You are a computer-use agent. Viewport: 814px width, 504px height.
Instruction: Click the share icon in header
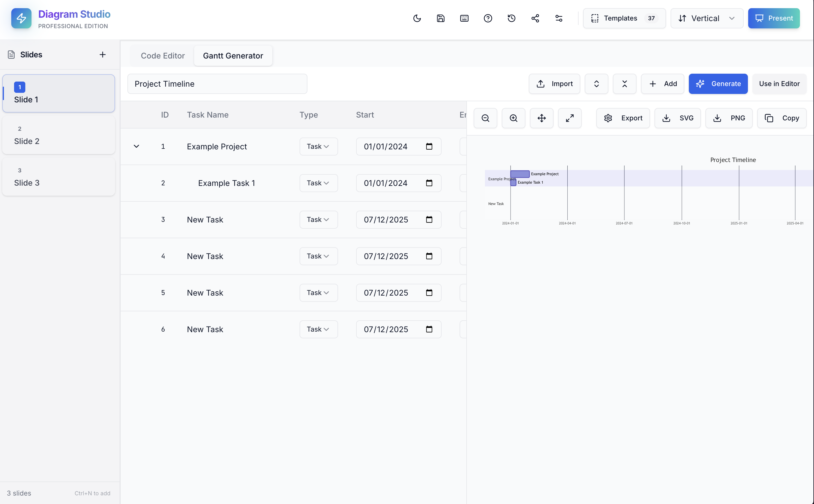pos(535,18)
